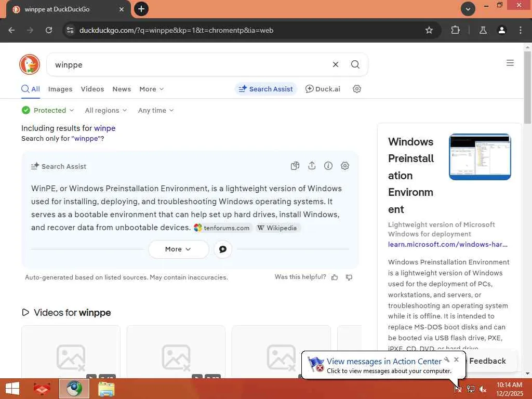Screen dimensions: 532x399
Task: Expand Search Assist with More button
Action: [x=178, y=249]
